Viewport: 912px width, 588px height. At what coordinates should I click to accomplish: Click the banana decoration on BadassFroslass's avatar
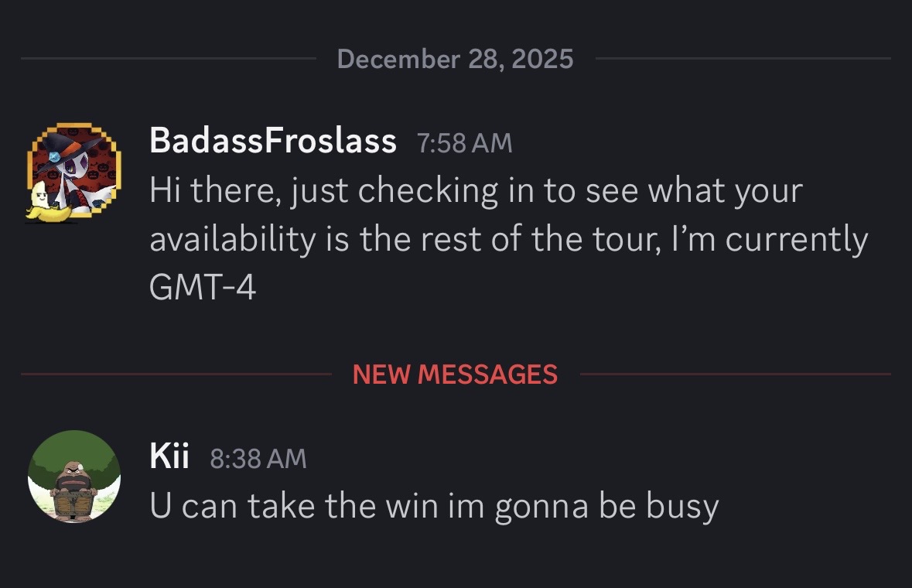click(40, 204)
